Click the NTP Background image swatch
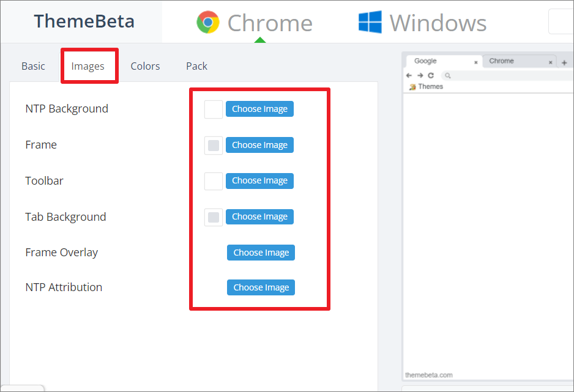 tap(214, 109)
